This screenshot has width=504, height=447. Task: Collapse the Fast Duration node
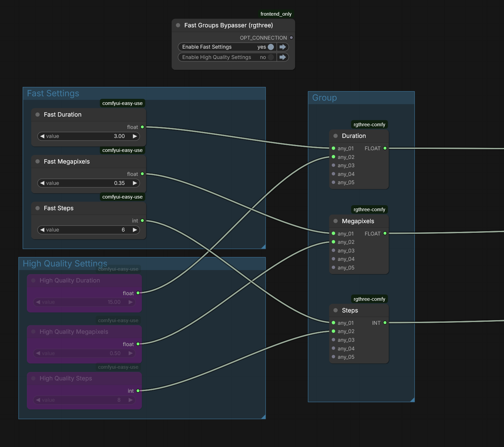(38, 115)
